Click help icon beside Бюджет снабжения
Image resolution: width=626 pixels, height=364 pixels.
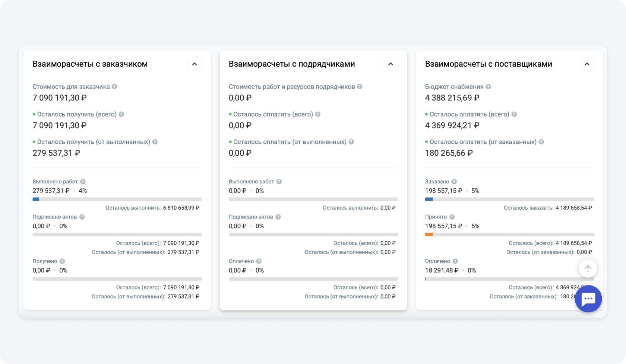click(488, 87)
